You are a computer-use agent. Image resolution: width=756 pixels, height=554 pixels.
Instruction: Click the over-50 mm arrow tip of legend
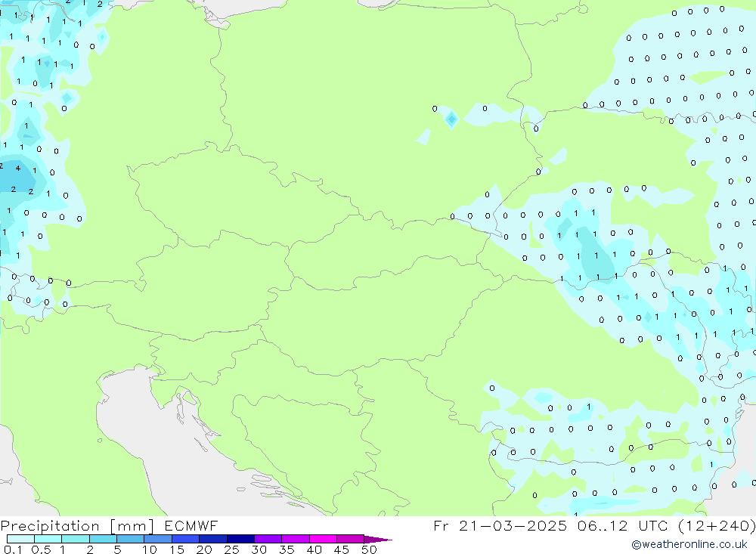(377, 540)
